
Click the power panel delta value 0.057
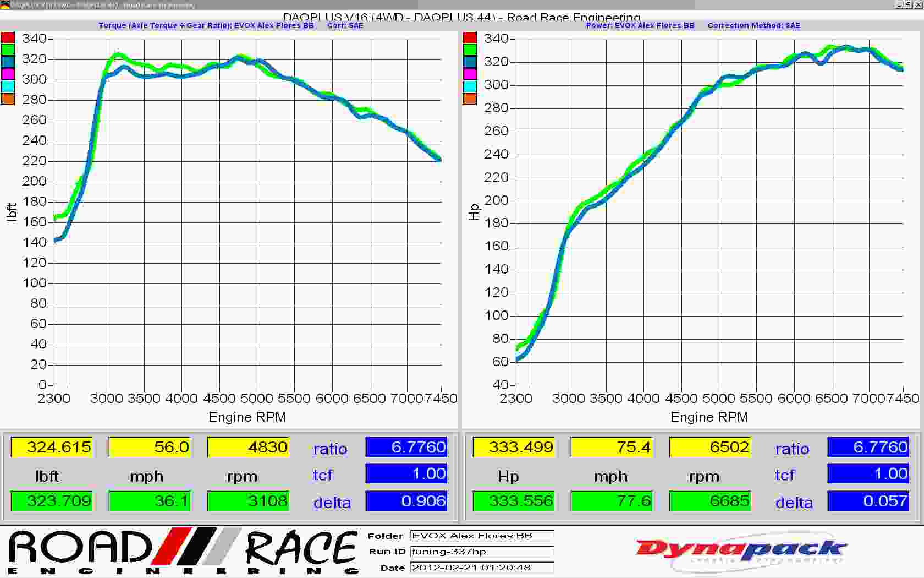pyautogui.click(x=868, y=501)
